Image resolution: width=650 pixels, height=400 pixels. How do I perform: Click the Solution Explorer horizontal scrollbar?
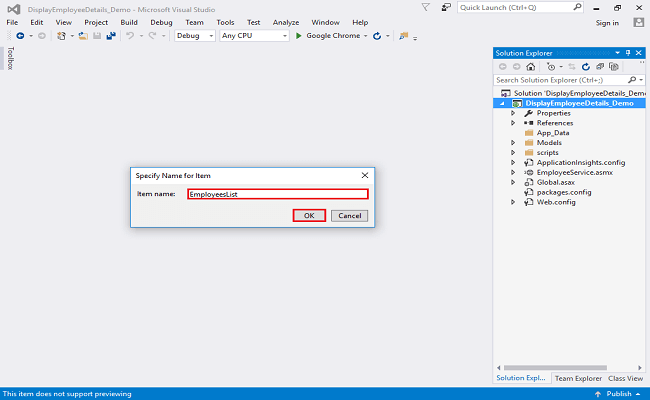click(x=555, y=368)
